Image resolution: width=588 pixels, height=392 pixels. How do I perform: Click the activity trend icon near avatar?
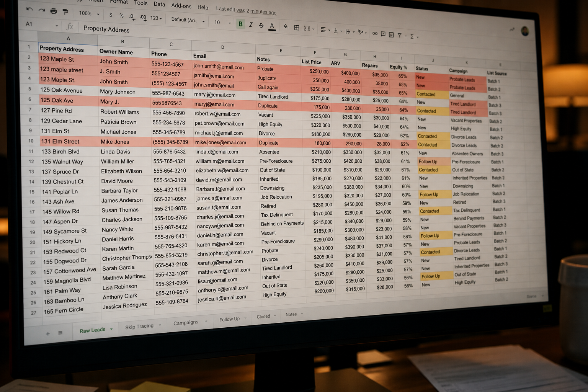(x=512, y=29)
